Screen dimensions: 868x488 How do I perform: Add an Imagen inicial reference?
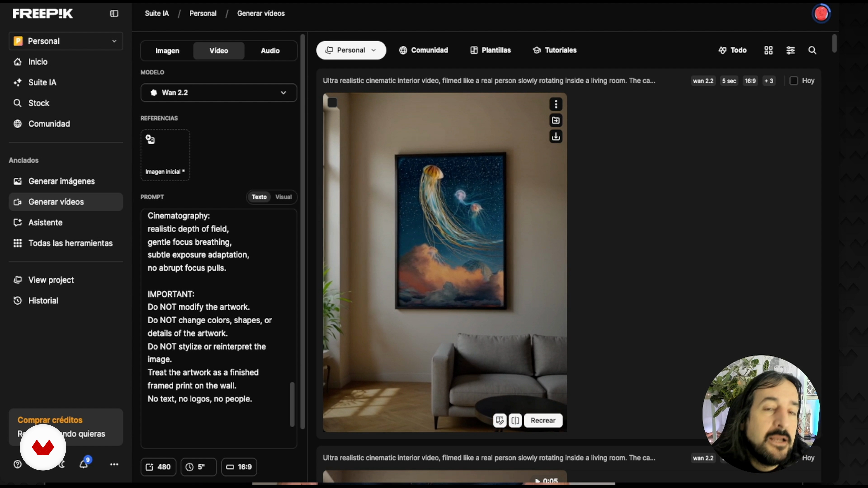tap(165, 155)
